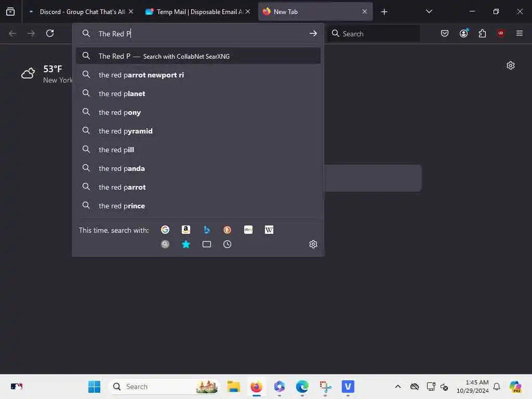Choose suggestion "the red prince"
Image resolution: width=532 pixels, height=399 pixels.
[x=198, y=206]
